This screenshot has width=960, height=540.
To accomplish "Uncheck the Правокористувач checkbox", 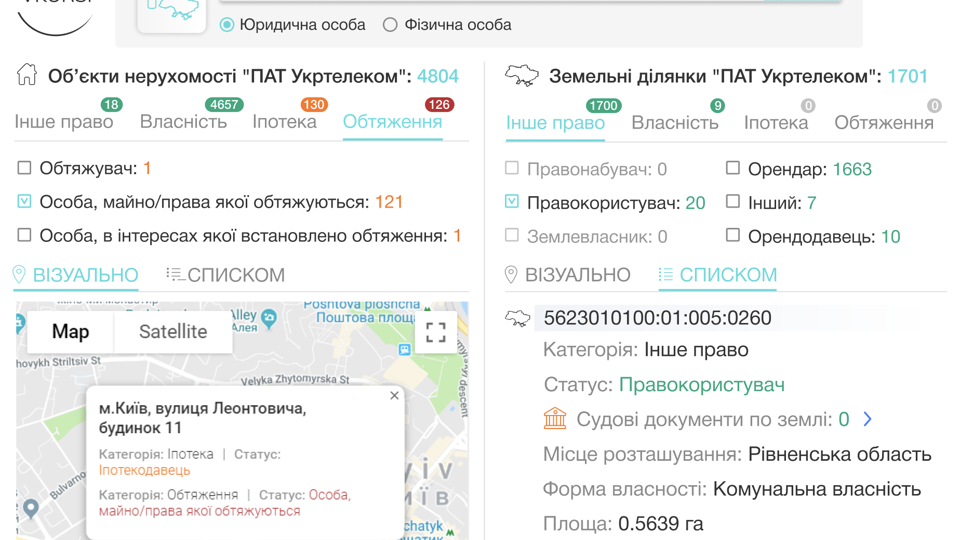I will coord(512,201).
